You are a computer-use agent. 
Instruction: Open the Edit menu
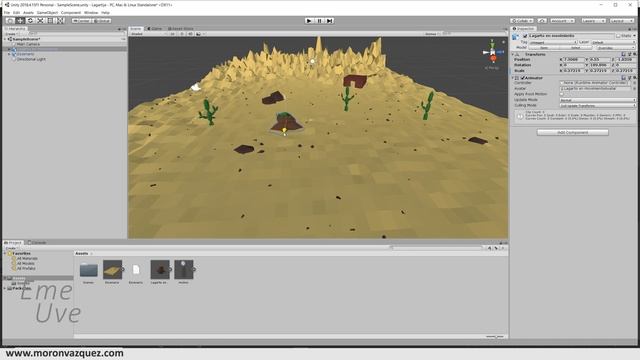[x=16, y=13]
